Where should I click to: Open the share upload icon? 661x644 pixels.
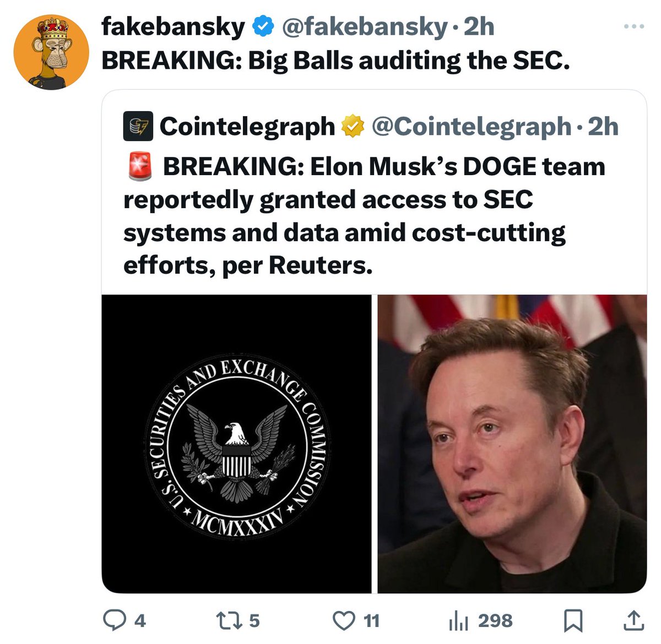point(633,620)
